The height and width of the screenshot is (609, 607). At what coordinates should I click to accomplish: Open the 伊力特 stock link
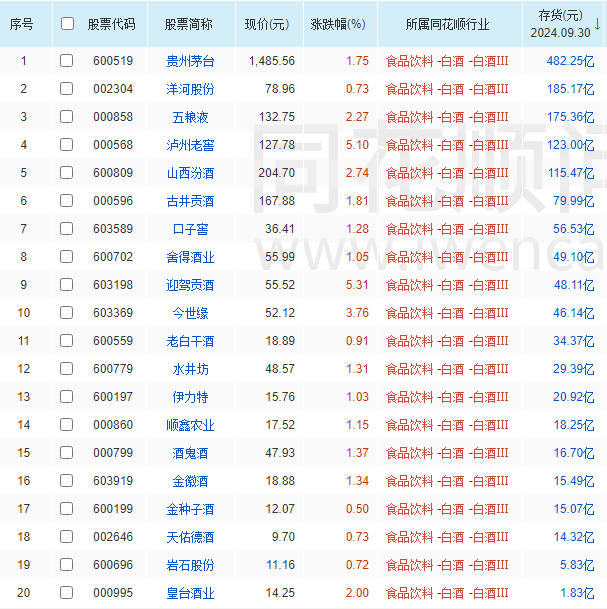click(190, 397)
